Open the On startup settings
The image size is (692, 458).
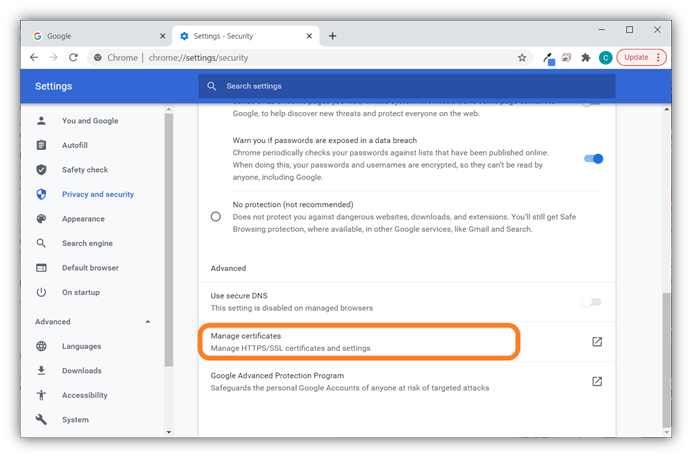(x=81, y=292)
